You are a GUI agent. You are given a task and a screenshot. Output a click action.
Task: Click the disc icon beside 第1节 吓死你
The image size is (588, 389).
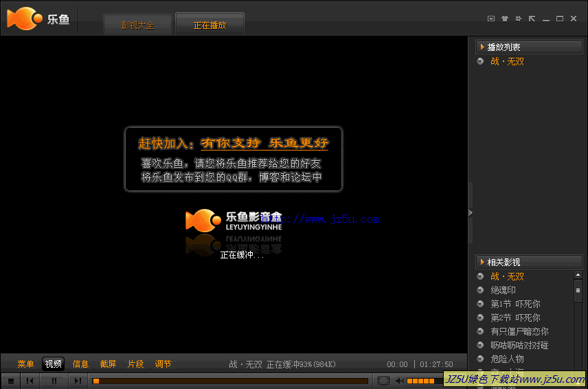(480, 304)
